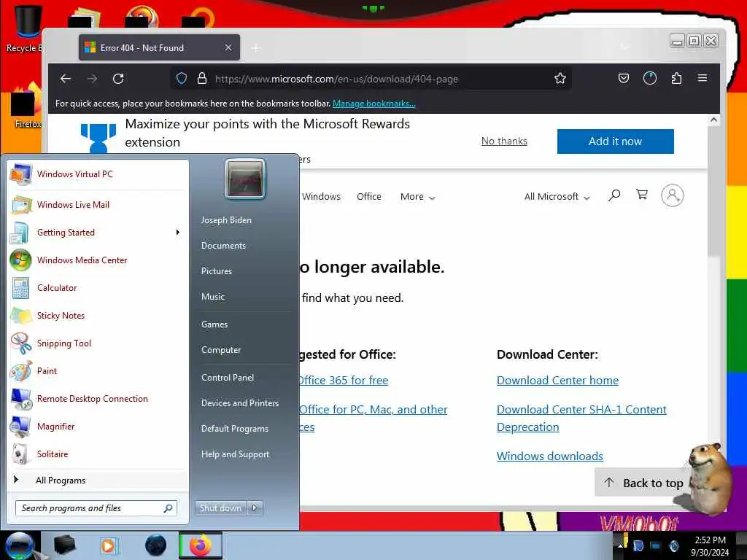Launch the Snipping Tool
747x560 pixels.
tap(97, 343)
